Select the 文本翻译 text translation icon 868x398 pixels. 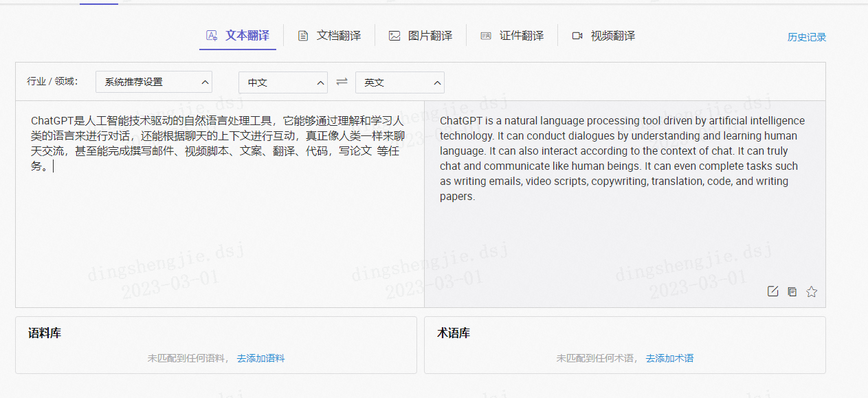(211, 35)
